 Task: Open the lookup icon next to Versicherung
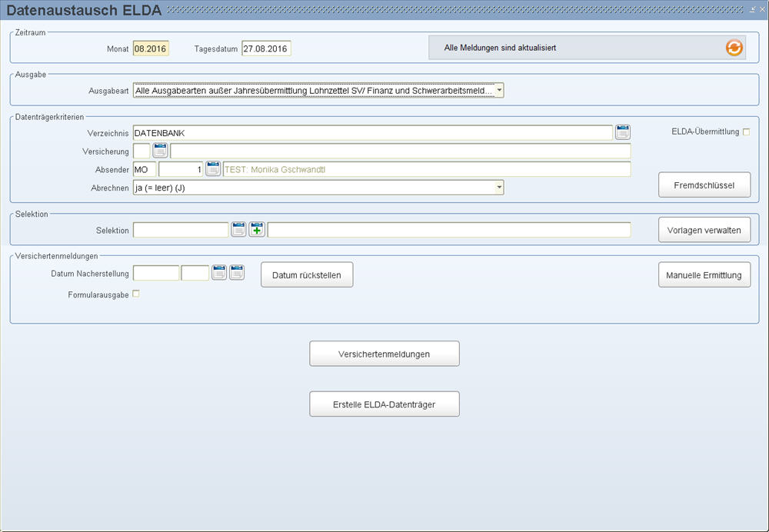click(160, 151)
